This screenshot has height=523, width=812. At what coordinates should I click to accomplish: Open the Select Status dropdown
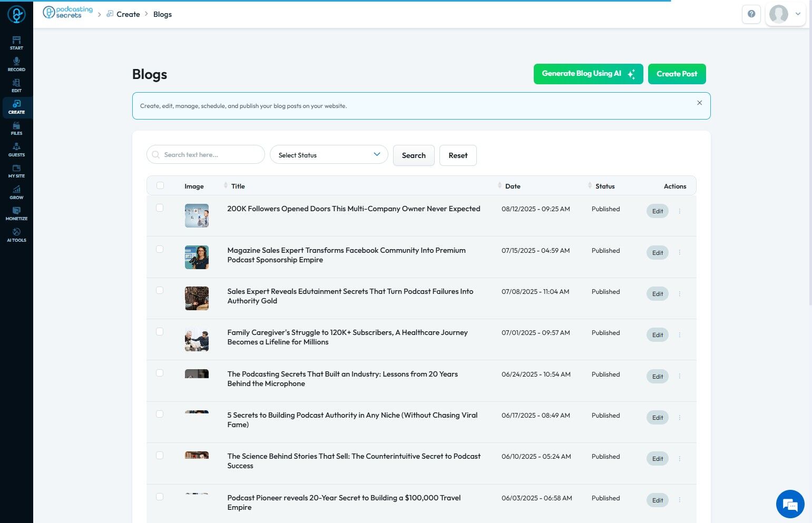[329, 155]
